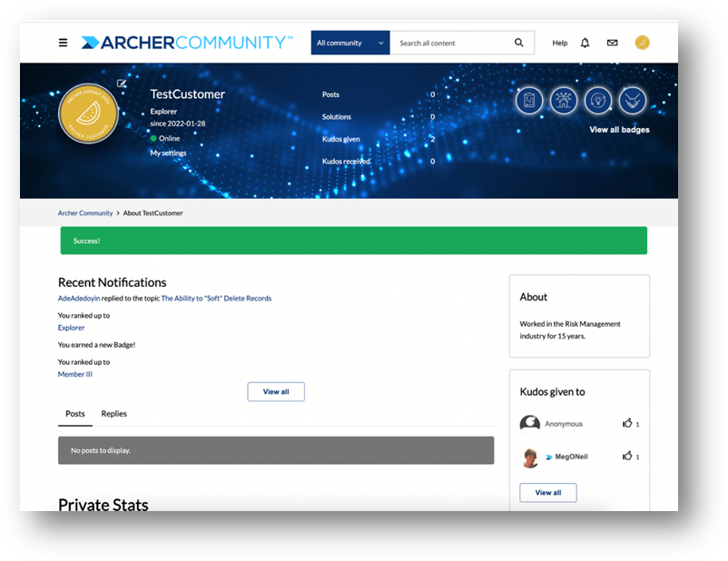Click the search magnifier icon
The height and width of the screenshot is (561, 728).
click(x=518, y=43)
